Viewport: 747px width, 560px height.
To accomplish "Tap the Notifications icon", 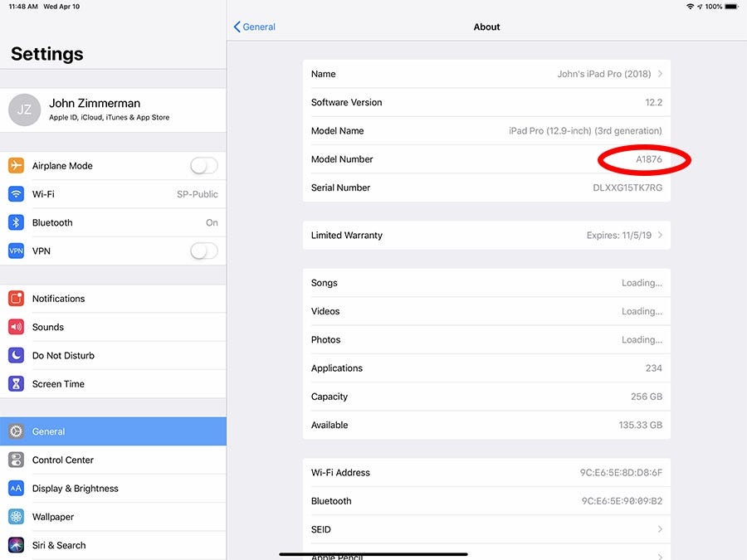I will [x=17, y=299].
